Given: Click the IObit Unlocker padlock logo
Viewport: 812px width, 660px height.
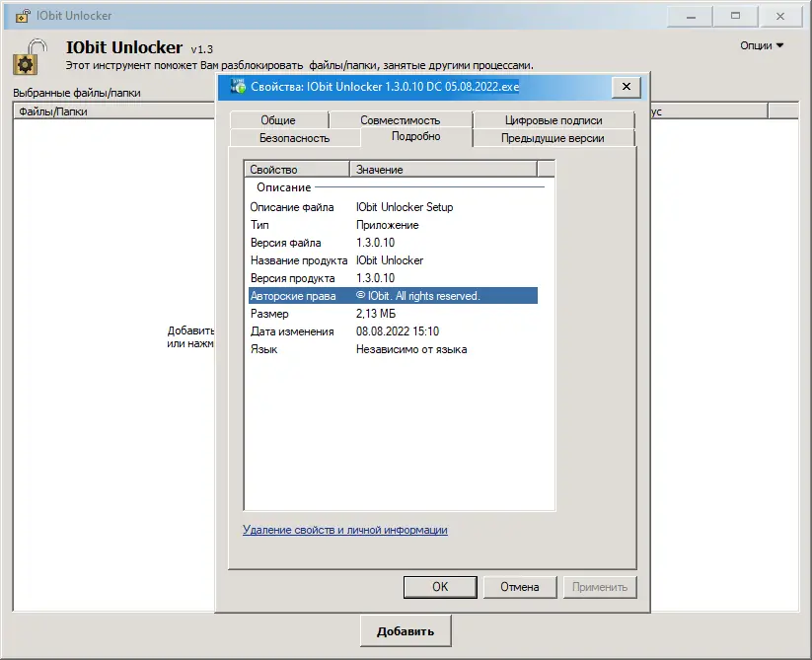Looking at the screenshot, I should click(30, 56).
